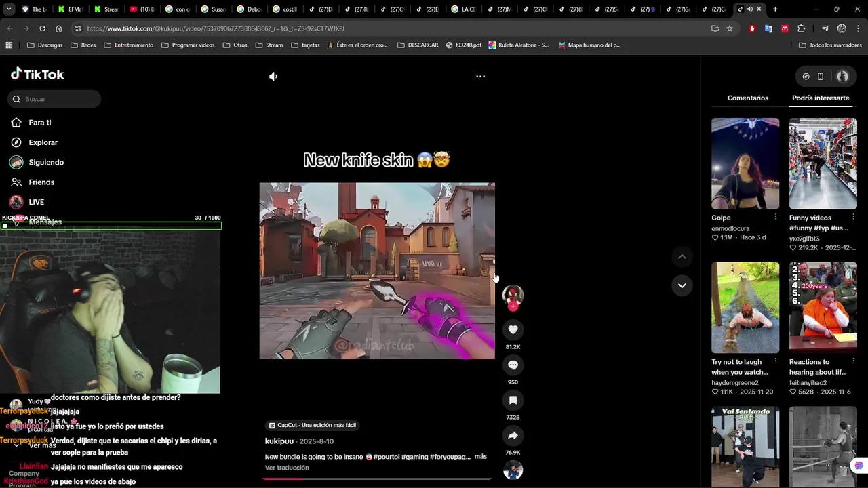Like the video with the heart icon

[x=513, y=329]
